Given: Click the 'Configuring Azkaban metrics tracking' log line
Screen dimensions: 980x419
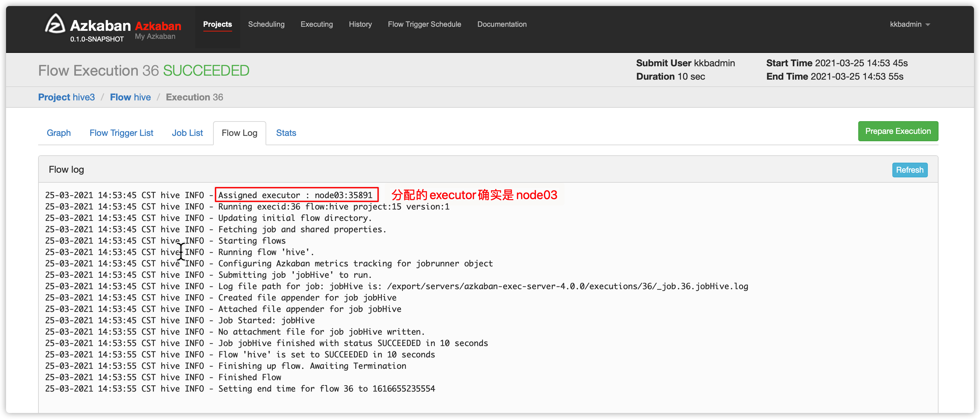Looking at the screenshot, I should 269,264.
